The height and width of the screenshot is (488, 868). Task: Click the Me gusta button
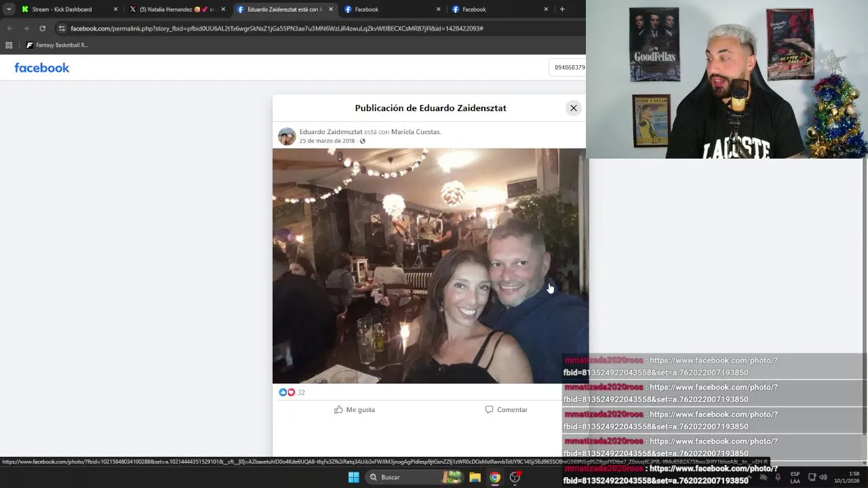tap(354, 409)
